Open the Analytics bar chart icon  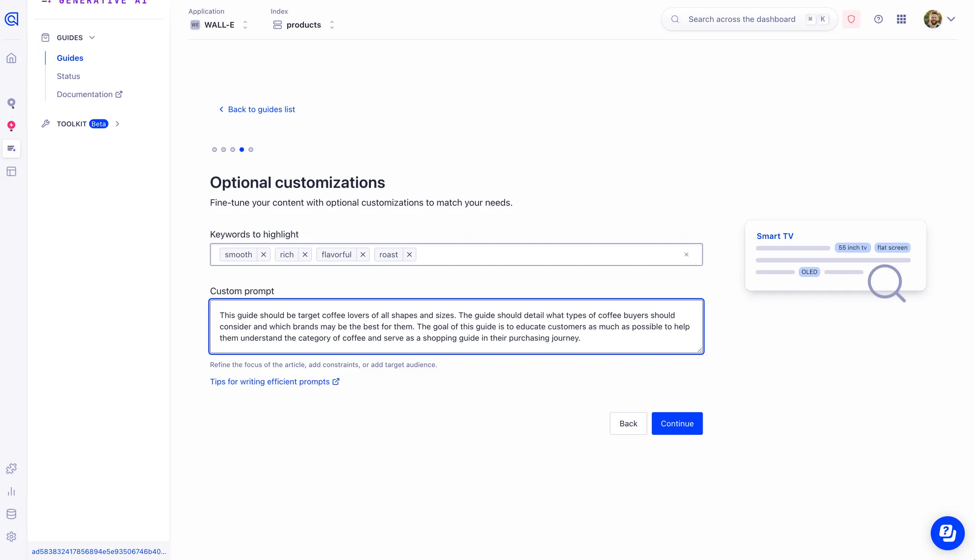pos(11,492)
